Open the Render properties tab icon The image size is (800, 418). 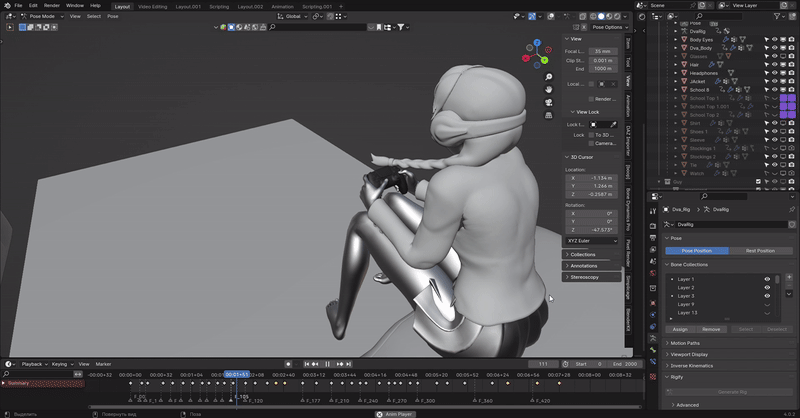(653, 226)
